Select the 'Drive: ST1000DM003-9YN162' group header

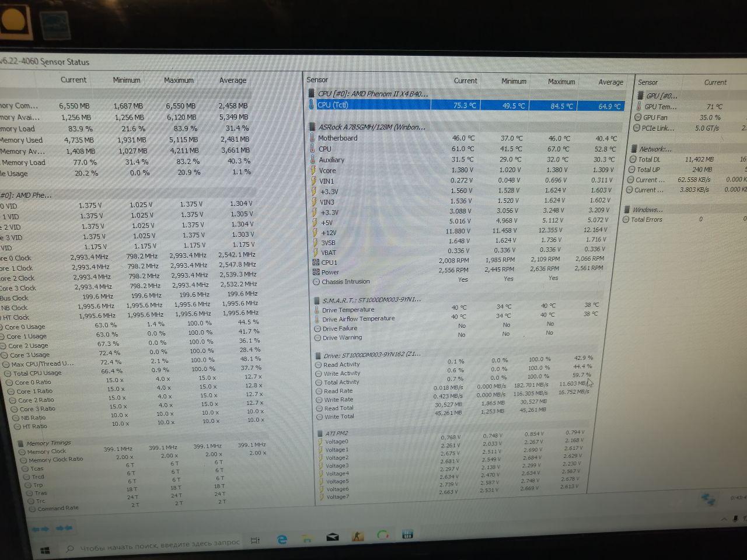[x=372, y=355]
